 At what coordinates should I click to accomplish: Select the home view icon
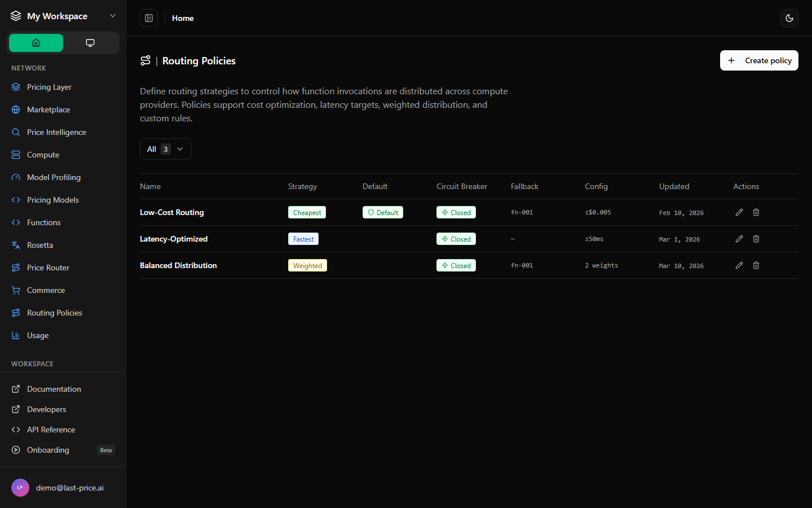36,43
